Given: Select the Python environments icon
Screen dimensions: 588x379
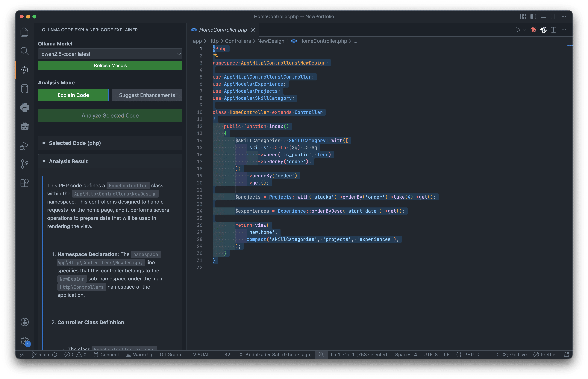Looking at the screenshot, I should (25, 108).
